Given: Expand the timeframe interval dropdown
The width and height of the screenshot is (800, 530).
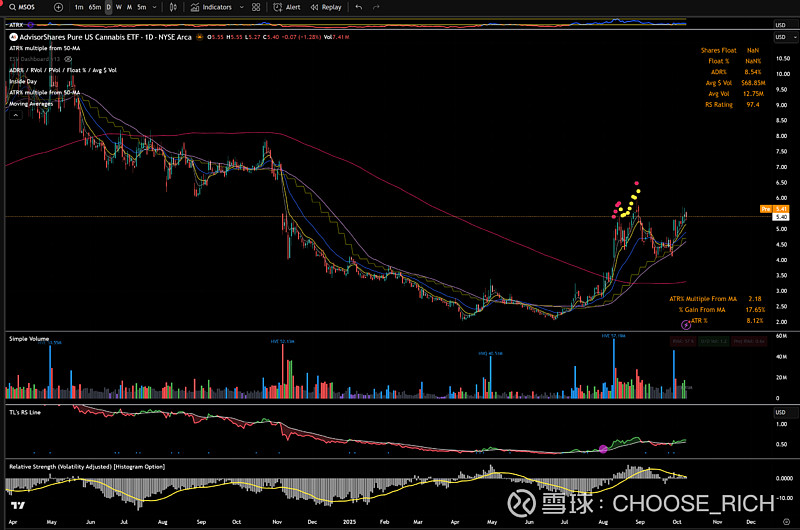Looking at the screenshot, I should pos(154,7).
